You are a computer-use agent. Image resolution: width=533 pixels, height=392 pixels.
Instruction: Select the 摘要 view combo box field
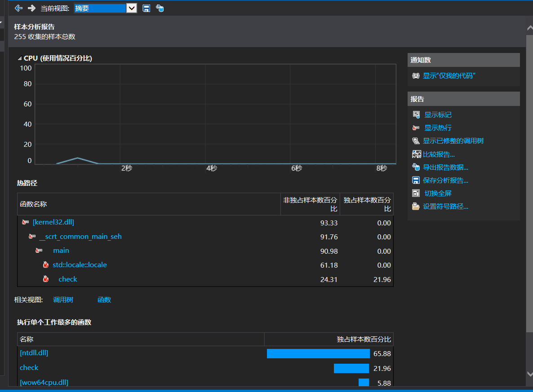(x=100, y=8)
